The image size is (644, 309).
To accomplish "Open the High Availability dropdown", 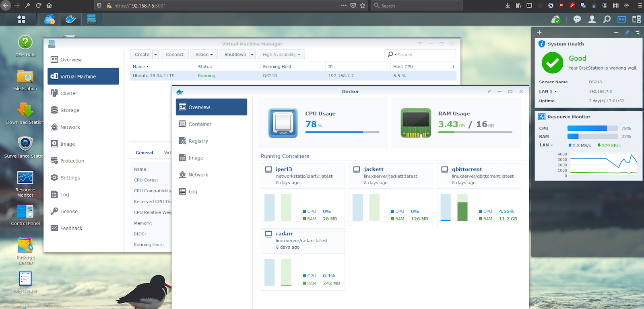I will [x=281, y=55].
